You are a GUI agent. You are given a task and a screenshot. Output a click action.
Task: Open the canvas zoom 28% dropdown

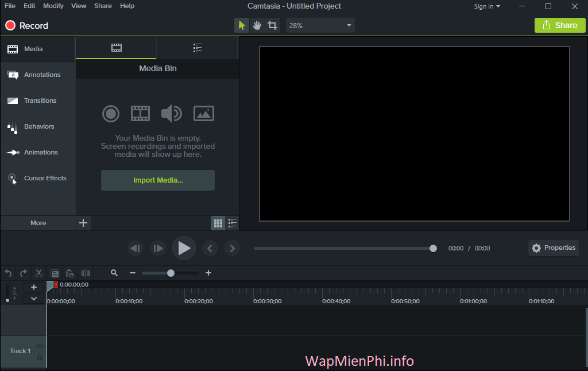click(x=320, y=25)
